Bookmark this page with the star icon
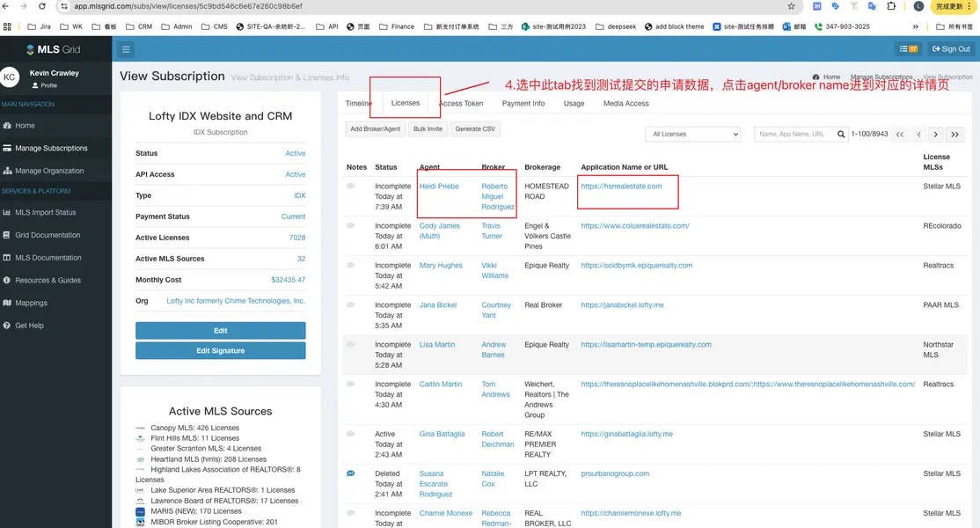The width and height of the screenshot is (980, 528). [791, 6]
